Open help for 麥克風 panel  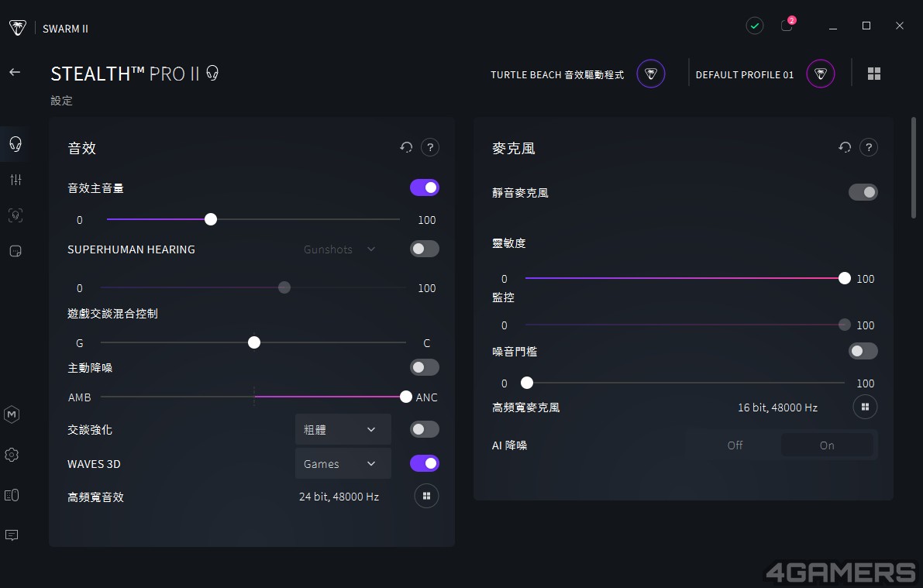click(x=868, y=147)
